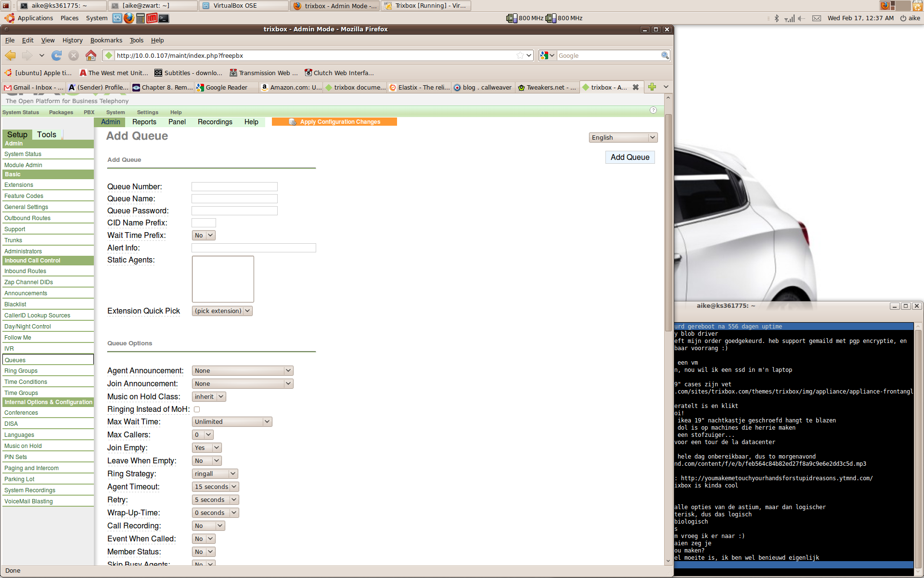Bookmark this page with the star icon

(x=520, y=55)
